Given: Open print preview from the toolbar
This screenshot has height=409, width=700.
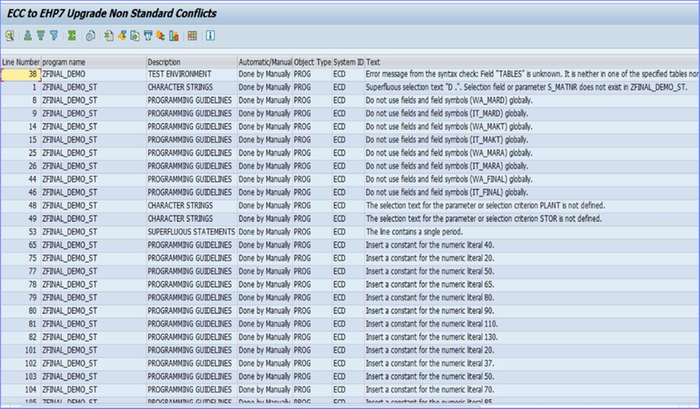Looking at the screenshot, I should click(x=90, y=36).
